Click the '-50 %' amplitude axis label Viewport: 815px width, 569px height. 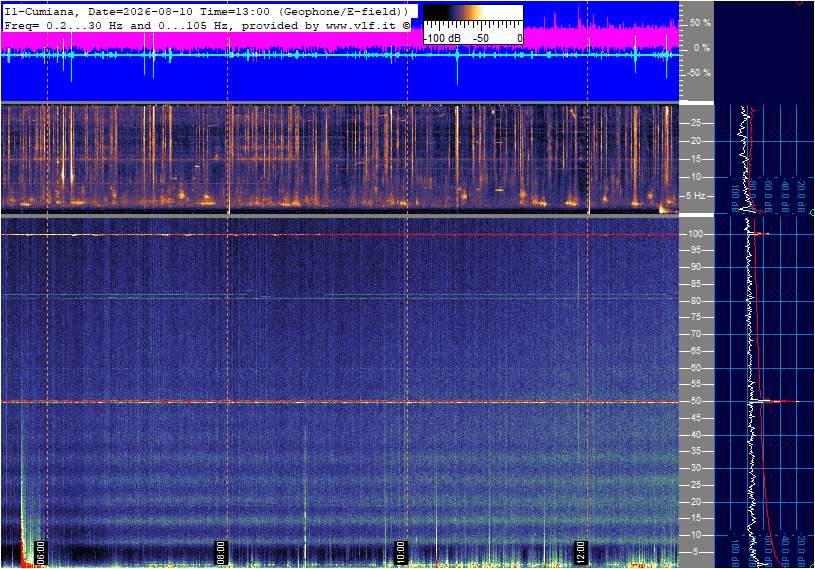coord(698,73)
